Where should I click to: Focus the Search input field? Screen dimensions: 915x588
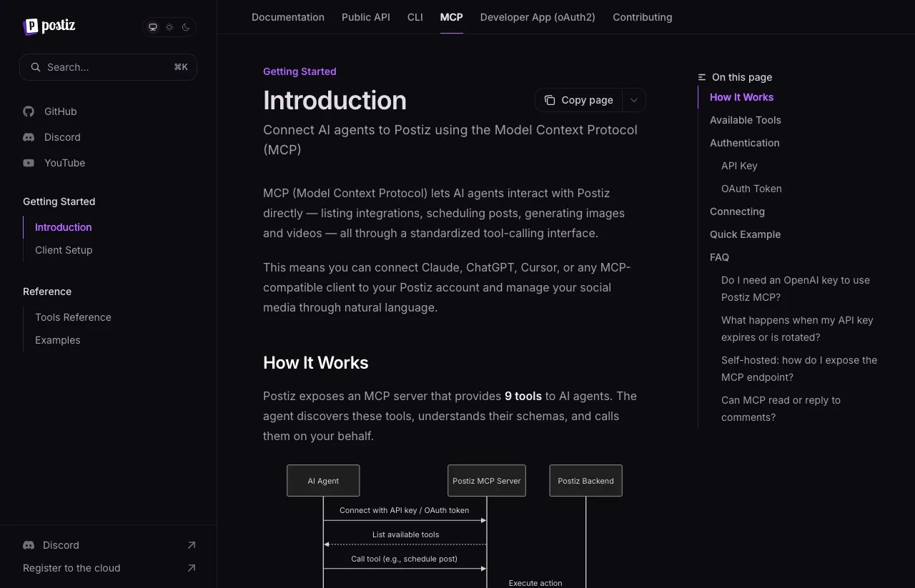coord(108,67)
